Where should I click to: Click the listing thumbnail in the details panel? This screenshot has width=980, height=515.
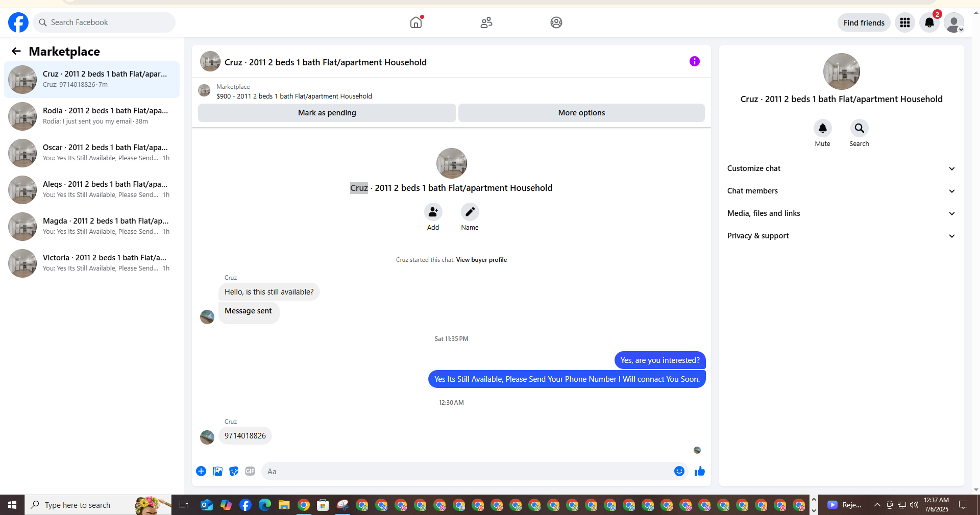pos(842,71)
